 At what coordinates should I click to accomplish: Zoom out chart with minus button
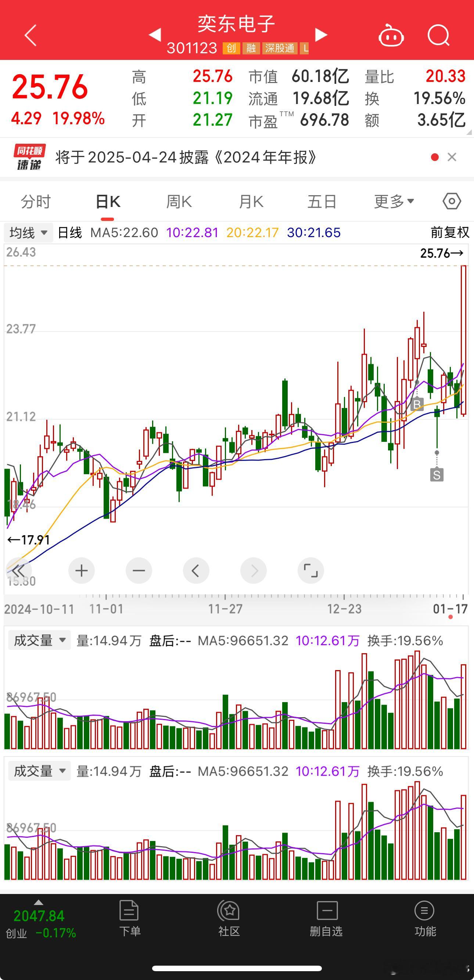139,571
